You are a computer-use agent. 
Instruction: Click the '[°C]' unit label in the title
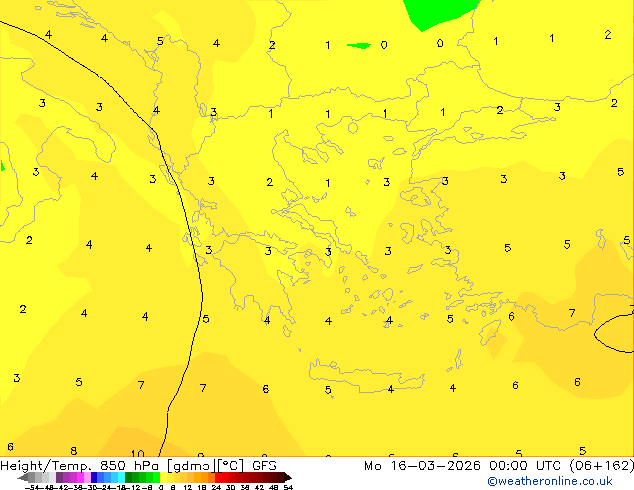231,466
